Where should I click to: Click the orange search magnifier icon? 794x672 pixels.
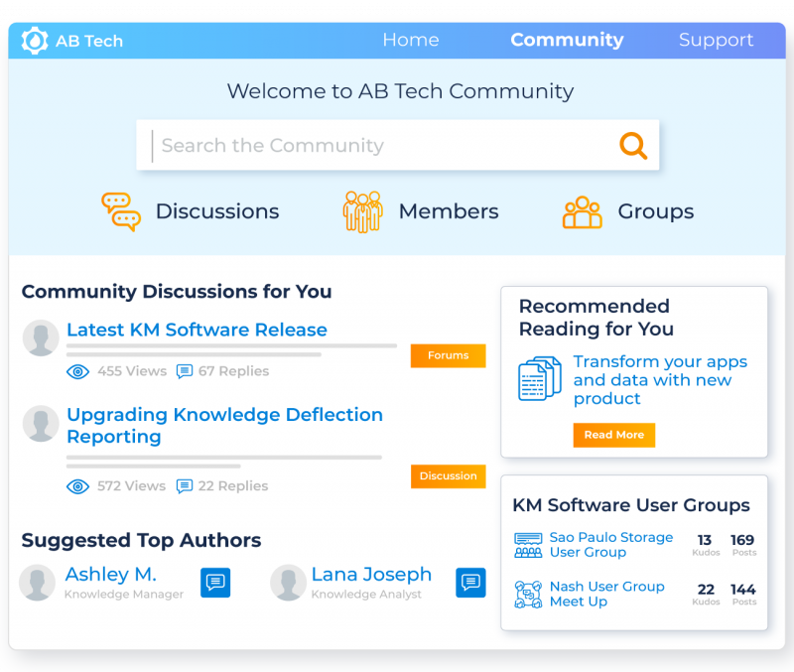(x=633, y=146)
